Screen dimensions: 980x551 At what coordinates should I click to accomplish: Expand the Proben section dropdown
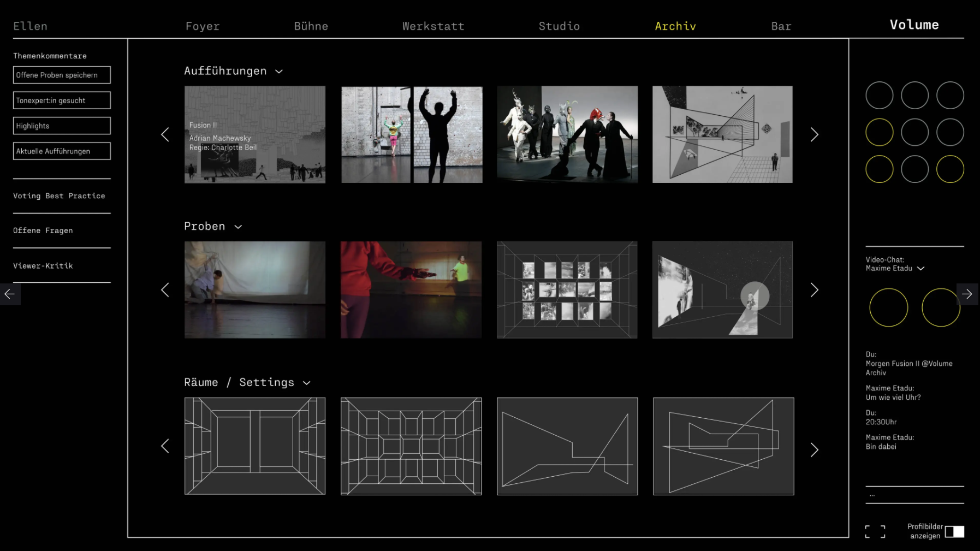(238, 227)
